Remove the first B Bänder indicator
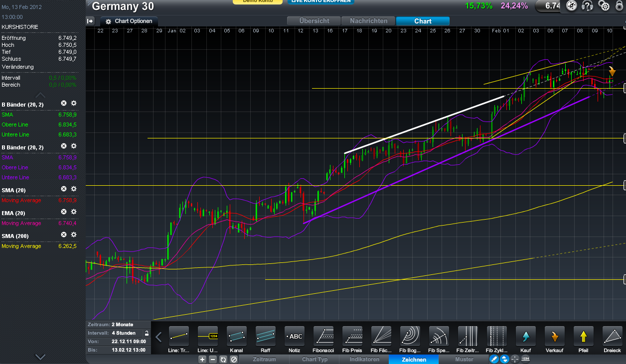The height and width of the screenshot is (364, 626). click(x=64, y=103)
